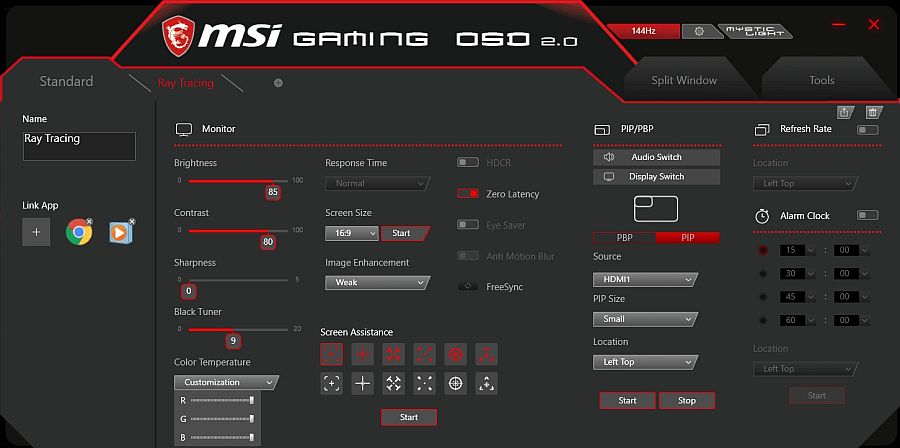Click the Display Switch button

point(656,177)
